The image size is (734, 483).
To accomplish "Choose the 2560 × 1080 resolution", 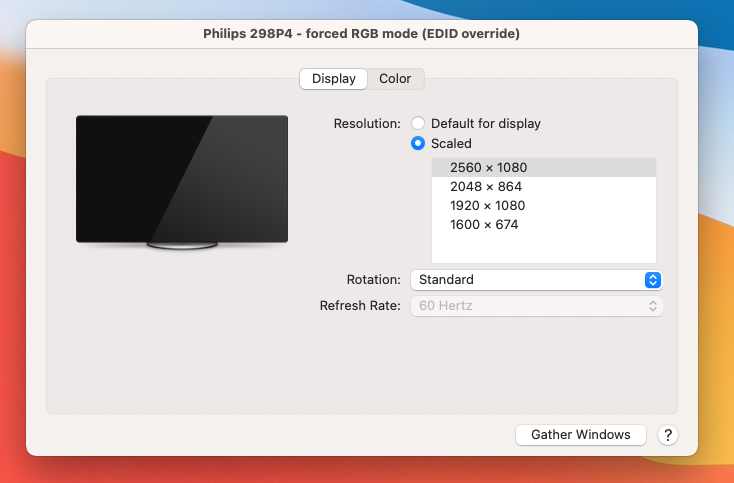I will (x=543, y=168).
